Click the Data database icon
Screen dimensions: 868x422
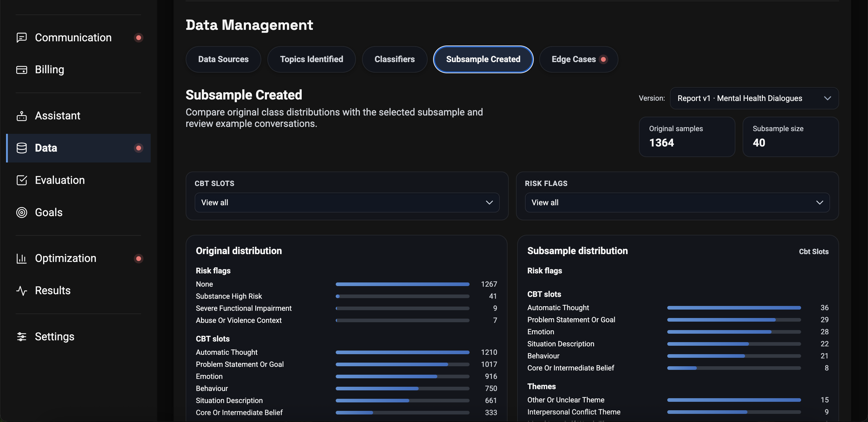point(22,148)
